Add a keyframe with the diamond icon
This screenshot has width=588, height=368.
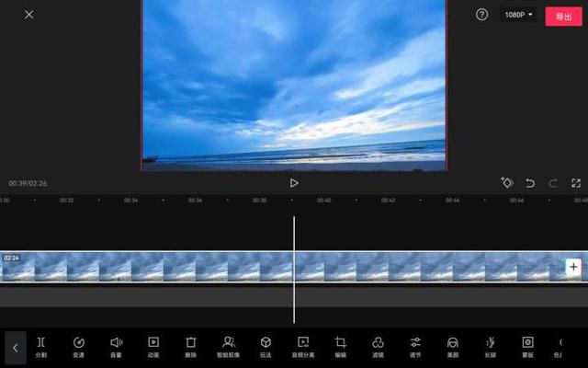point(506,182)
